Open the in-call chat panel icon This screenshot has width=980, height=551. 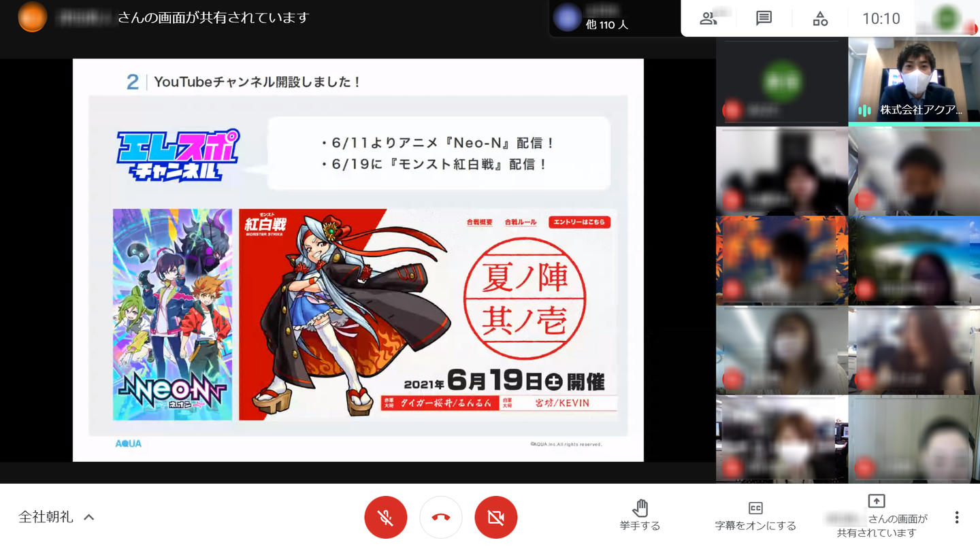coord(764,18)
